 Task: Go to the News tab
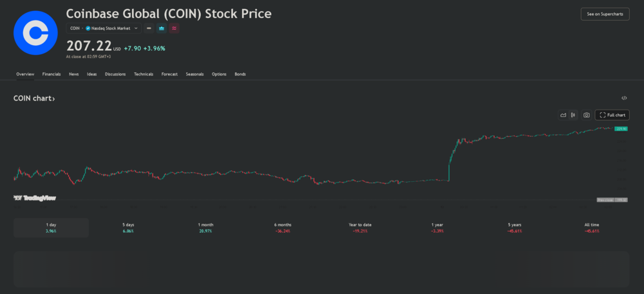point(74,74)
